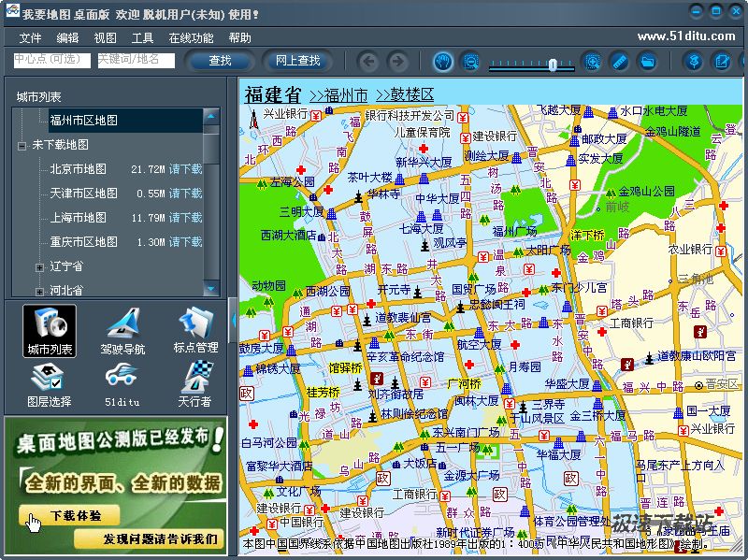Click the zoom out magnifier icon

(x=471, y=62)
